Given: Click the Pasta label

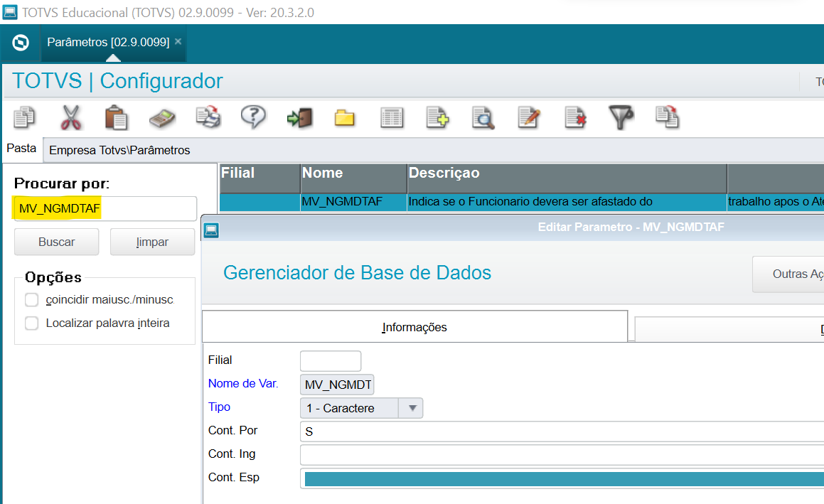Looking at the screenshot, I should (21, 148).
